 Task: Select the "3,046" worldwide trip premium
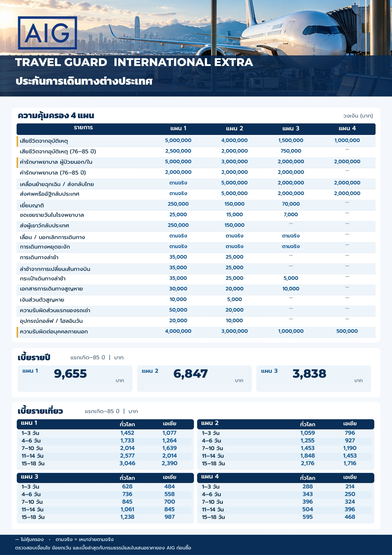[127, 463]
